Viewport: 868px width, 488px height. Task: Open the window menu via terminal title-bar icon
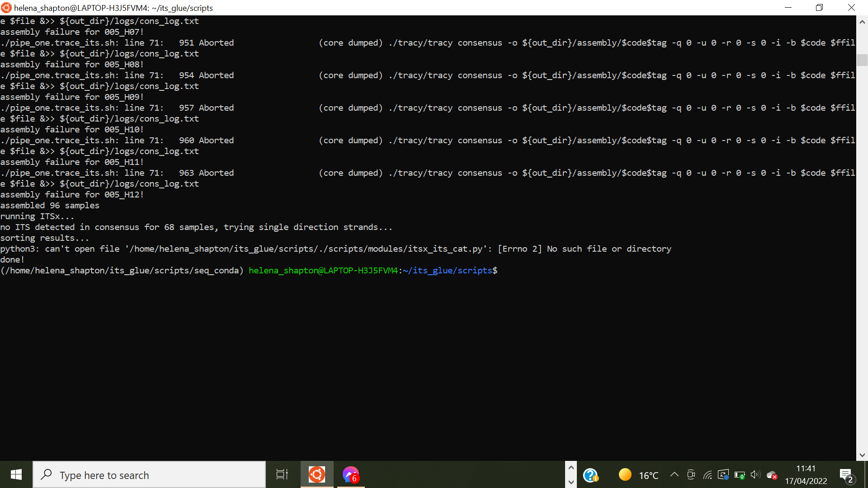(x=6, y=8)
